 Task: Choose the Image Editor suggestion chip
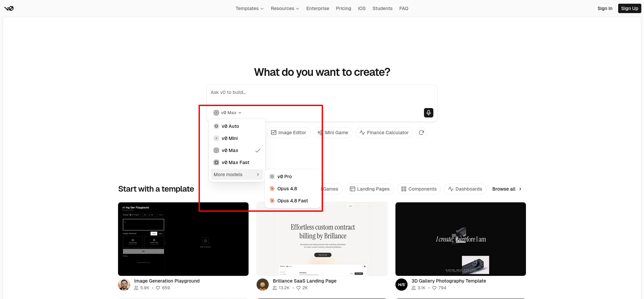tap(288, 133)
